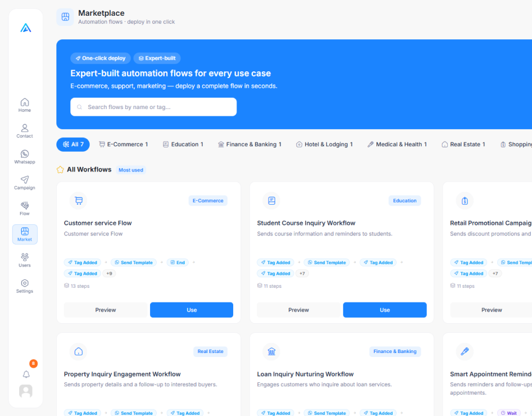This screenshot has height=416, width=532.
Task: Open Loan Inquiry Nurturing Workflow title
Action: pyautogui.click(x=306, y=374)
